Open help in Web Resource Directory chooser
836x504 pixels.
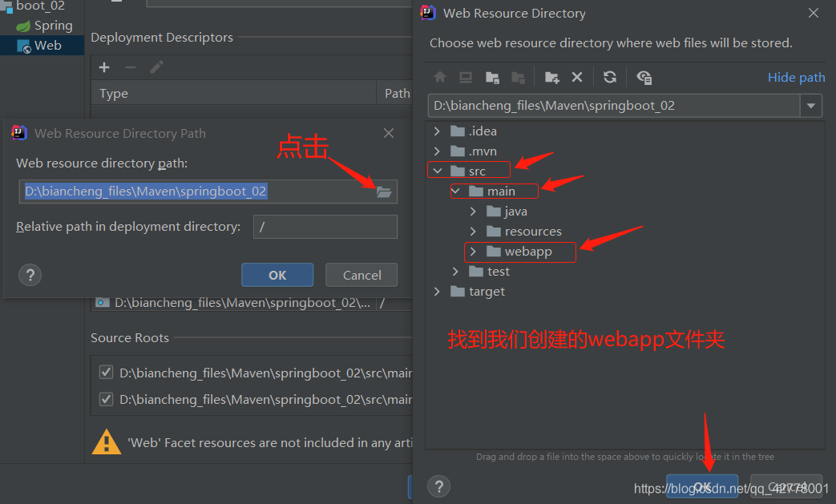[x=438, y=486]
